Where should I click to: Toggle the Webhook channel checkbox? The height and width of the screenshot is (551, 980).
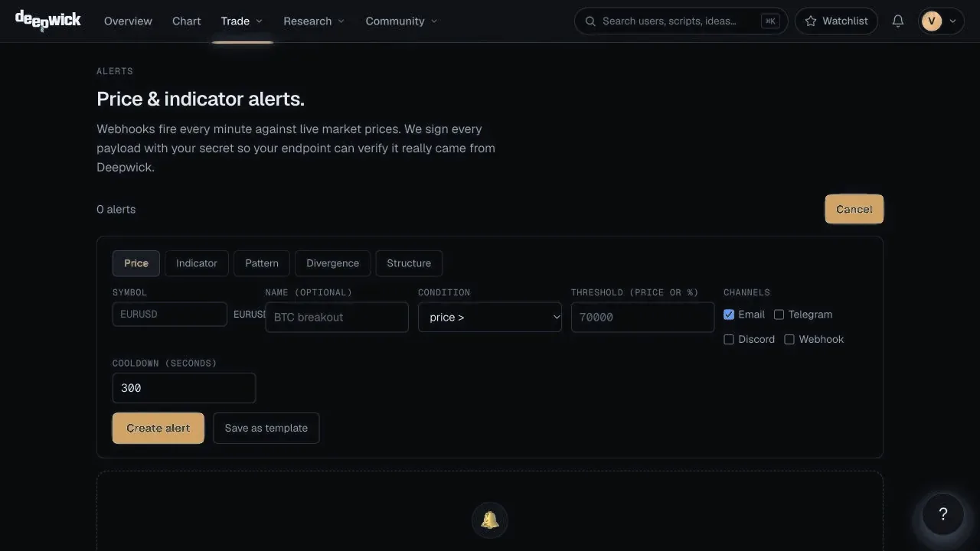[x=789, y=339]
